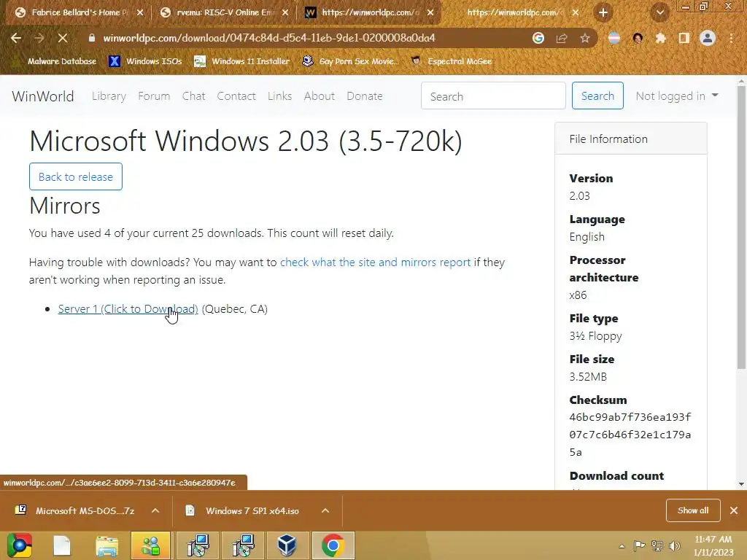Open the Chrome profile avatar

pyautogui.click(x=708, y=38)
